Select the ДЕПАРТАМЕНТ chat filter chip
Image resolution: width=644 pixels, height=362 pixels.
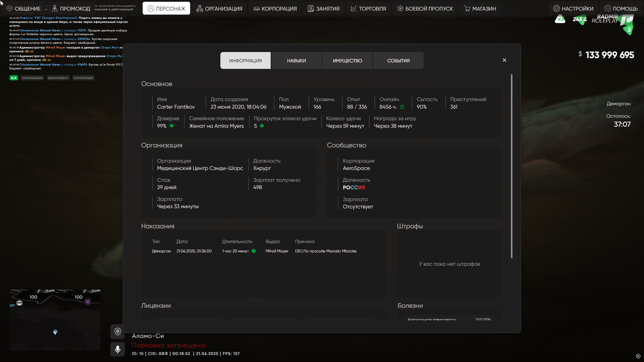point(58,78)
